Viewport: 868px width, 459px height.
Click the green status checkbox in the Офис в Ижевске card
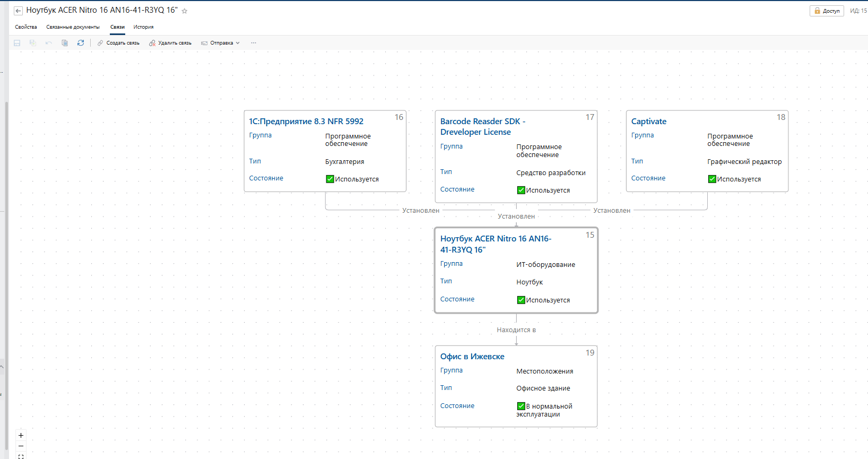521,406
